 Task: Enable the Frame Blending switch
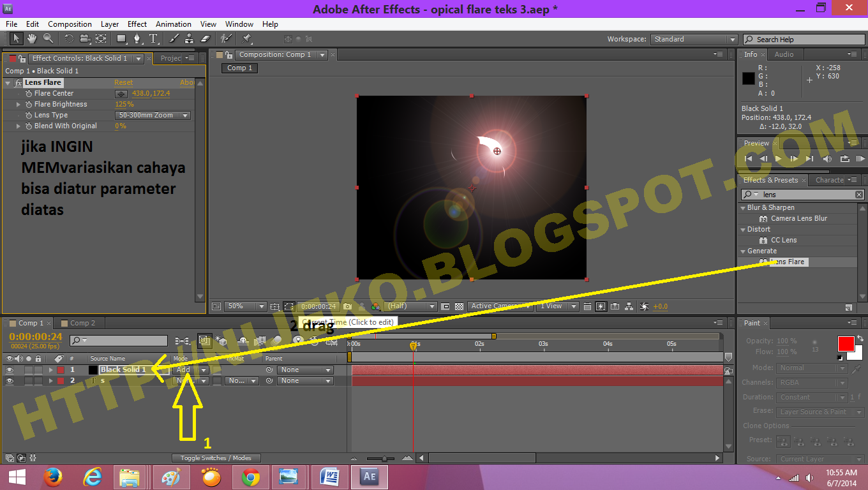click(259, 339)
